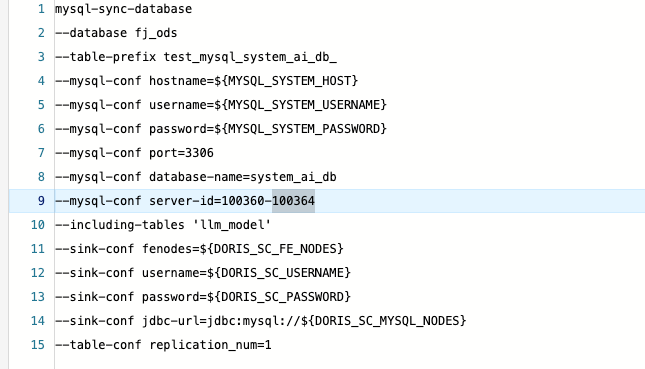This screenshot has height=369, width=645.
Task: Click line number 15 in gutter
Action: (37, 345)
